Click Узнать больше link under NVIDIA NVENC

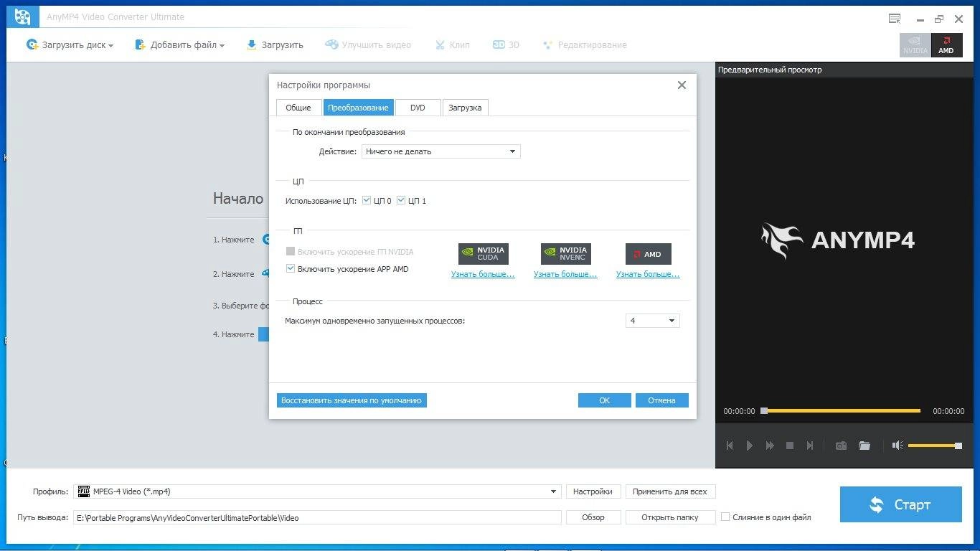click(565, 274)
